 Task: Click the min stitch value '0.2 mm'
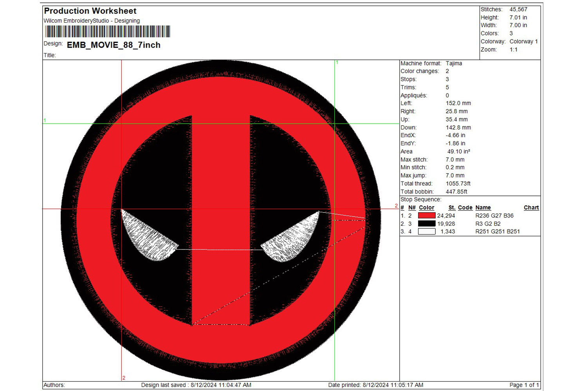click(455, 167)
